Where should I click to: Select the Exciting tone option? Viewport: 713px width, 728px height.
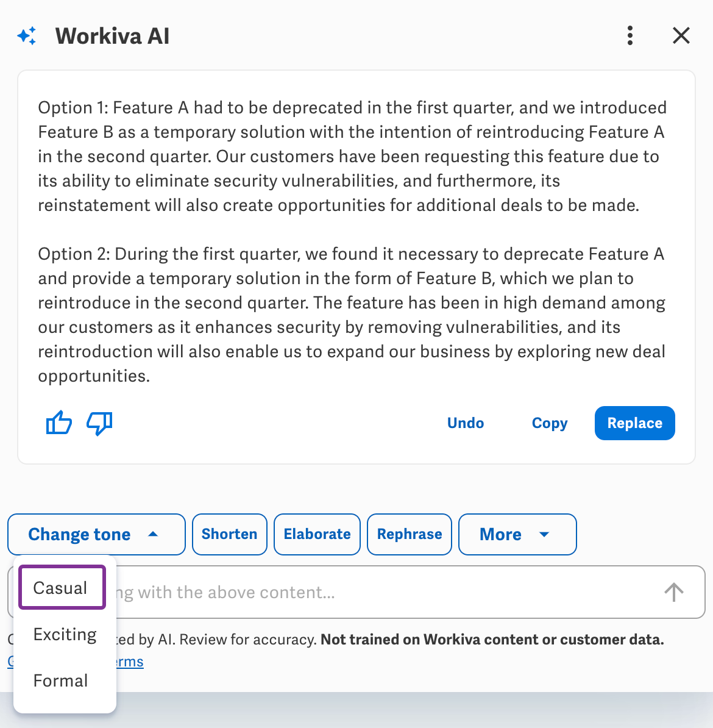tap(65, 635)
